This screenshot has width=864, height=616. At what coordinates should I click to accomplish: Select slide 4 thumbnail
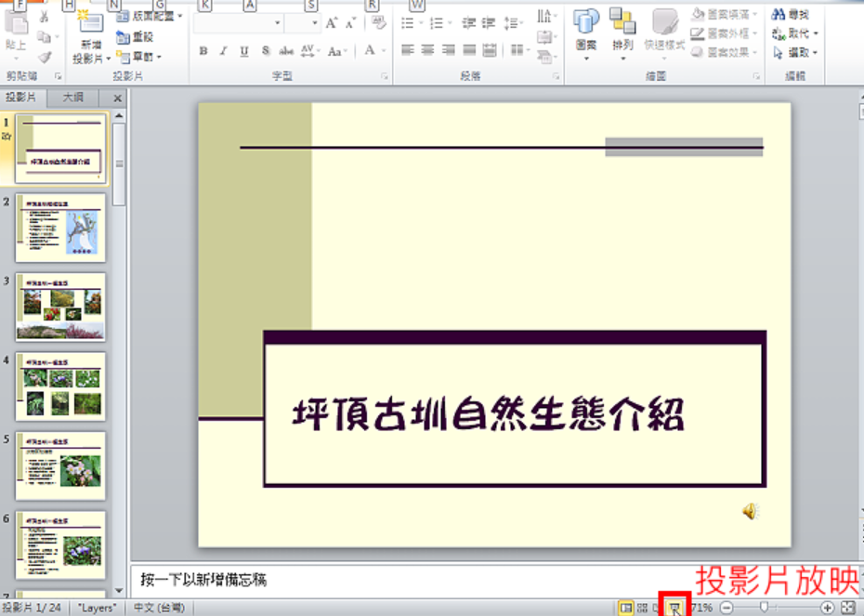point(60,387)
